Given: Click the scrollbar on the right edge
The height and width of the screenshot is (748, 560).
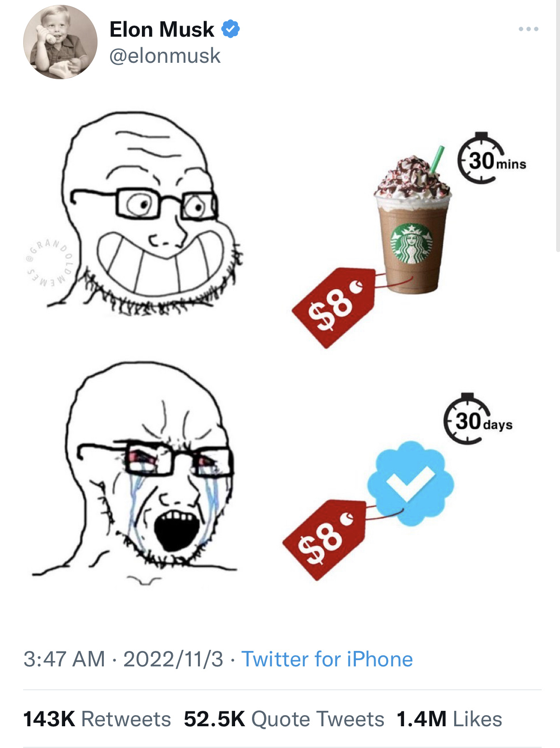Looking at the screenshot, I should click(558, 126).
